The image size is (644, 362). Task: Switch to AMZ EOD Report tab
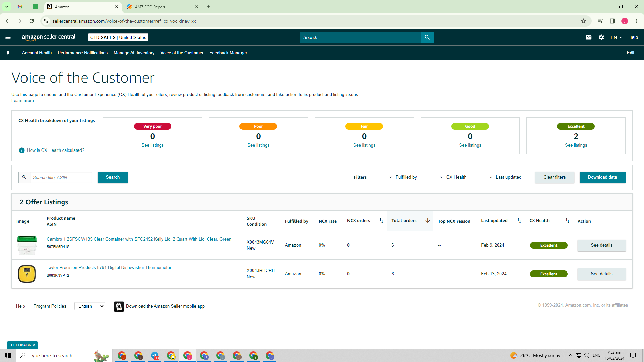tap(163, 7)
